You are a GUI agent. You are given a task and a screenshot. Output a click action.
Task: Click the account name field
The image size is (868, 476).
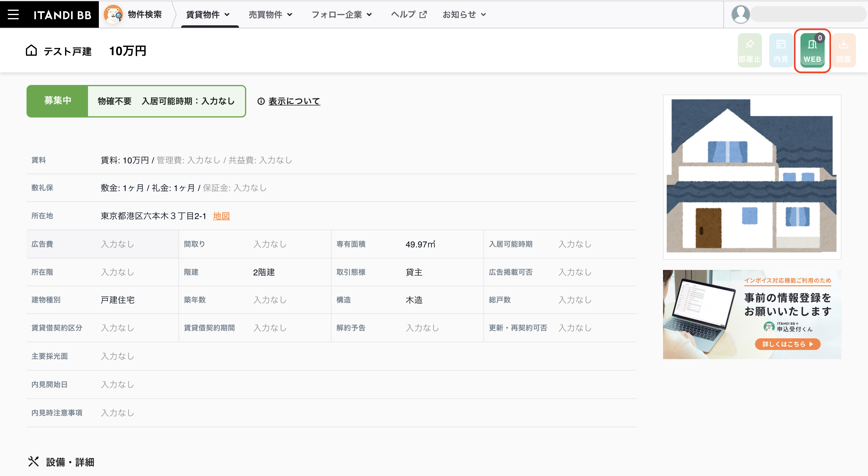coord(808,14)
